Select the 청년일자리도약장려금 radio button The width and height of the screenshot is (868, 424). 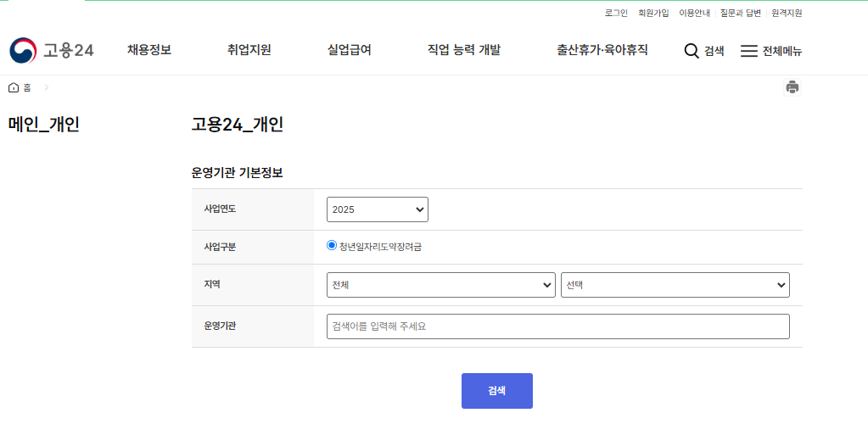[332, 245]
